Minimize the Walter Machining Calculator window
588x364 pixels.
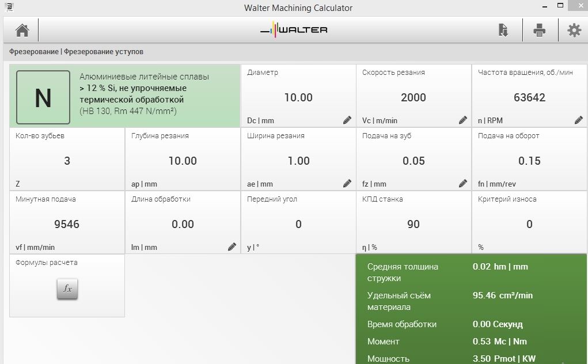[545, 6]
